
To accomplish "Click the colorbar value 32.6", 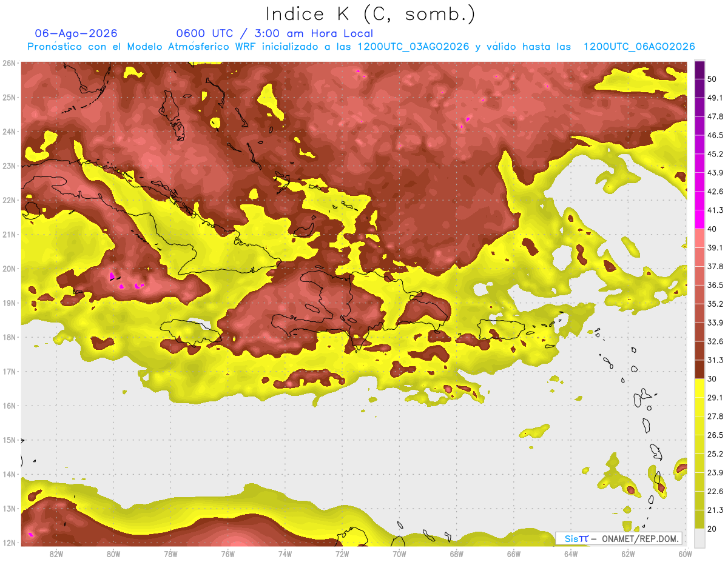I will coord(715,341).
